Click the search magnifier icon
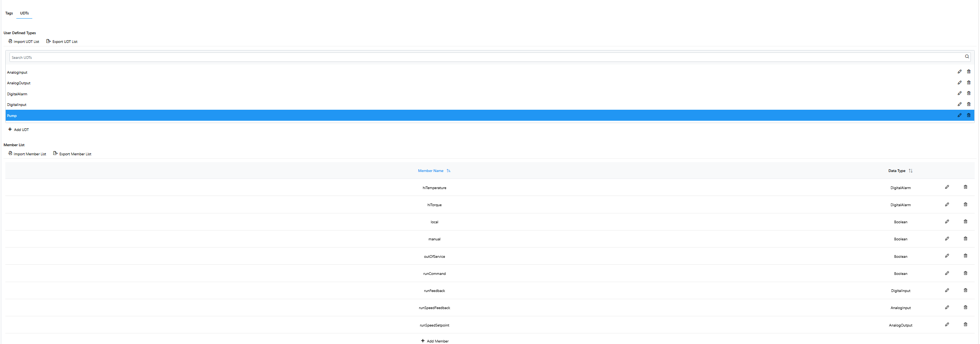Screen dimensions: 980x344 coord(967,57)
